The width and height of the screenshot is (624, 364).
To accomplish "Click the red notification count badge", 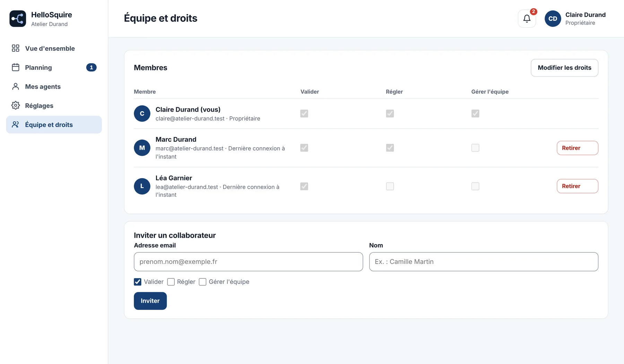I will click(534, 12).
